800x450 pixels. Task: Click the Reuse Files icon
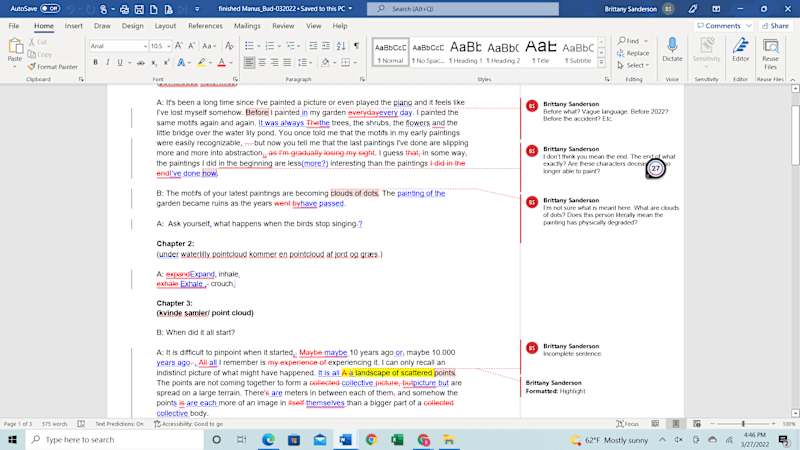click(x=770, y=54)
